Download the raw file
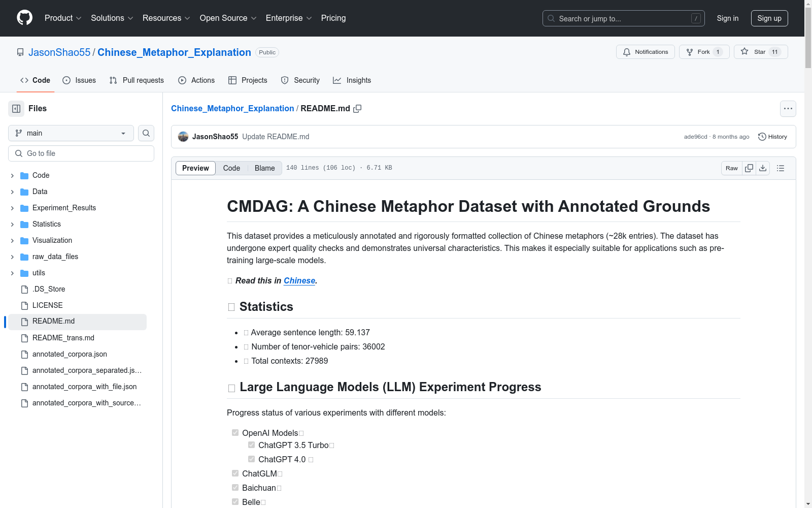Image resolution: width=812 pixels, height=508 pixels. 763,168
